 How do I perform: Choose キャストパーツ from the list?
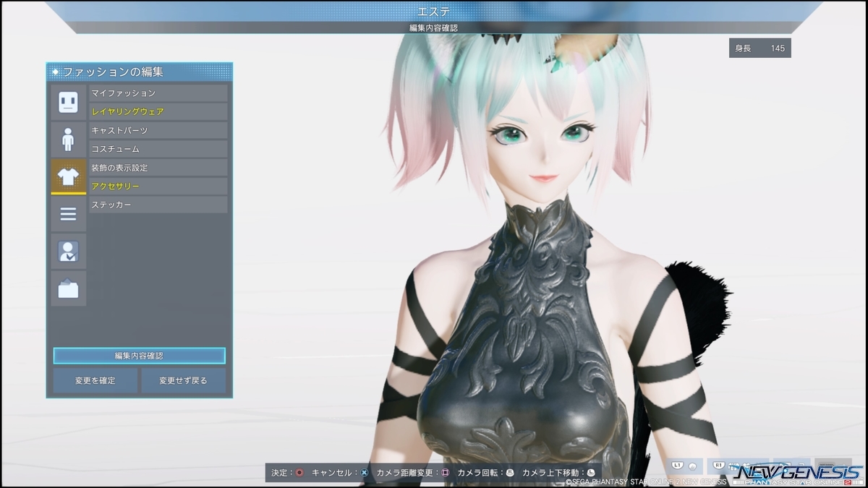point(158,130)
